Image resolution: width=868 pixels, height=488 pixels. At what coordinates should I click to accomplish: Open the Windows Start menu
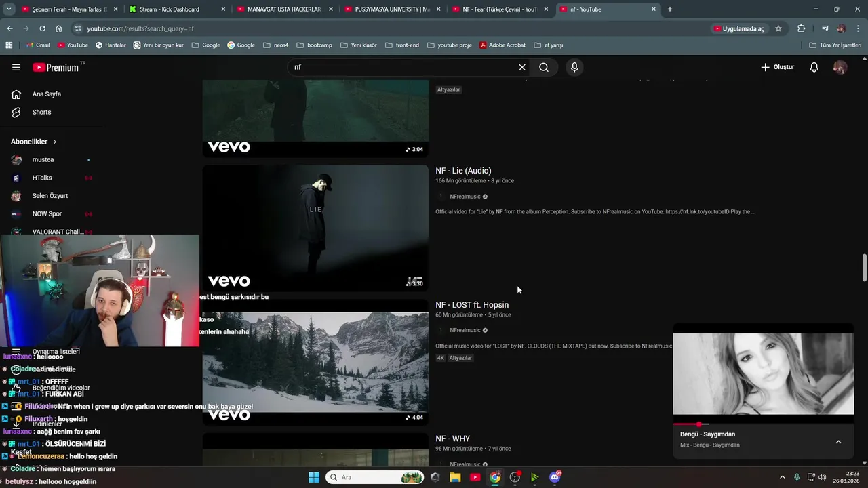pyautogui.click(x=314, y=477)
